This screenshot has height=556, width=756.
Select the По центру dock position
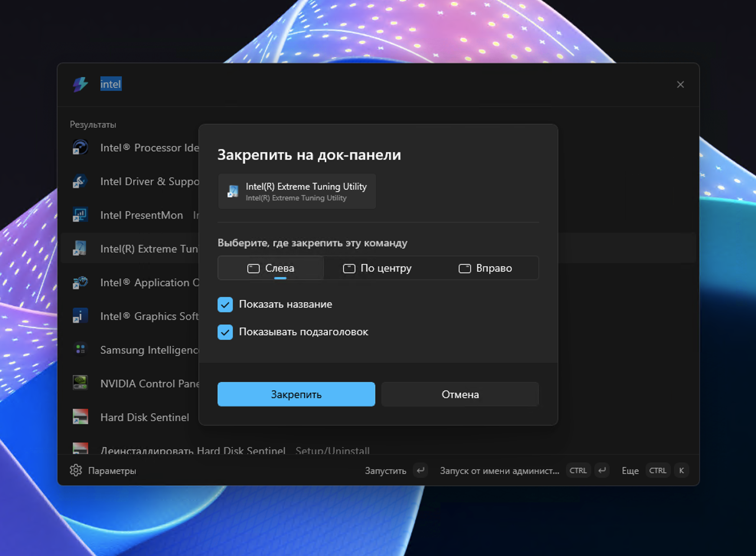click(x=377, y=268)
